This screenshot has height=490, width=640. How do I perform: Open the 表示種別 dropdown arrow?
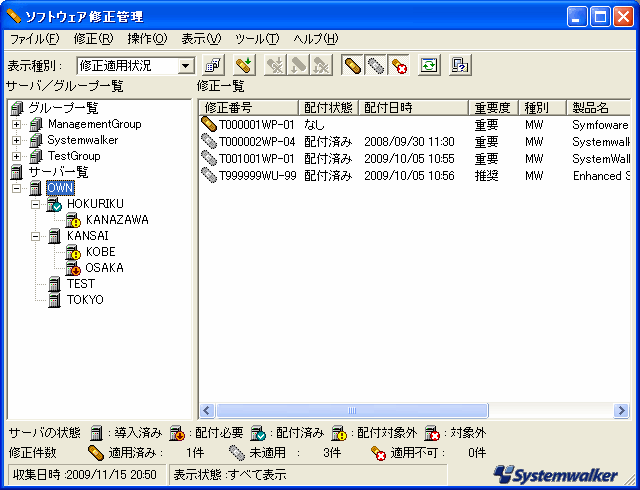(x=186, y=66)
